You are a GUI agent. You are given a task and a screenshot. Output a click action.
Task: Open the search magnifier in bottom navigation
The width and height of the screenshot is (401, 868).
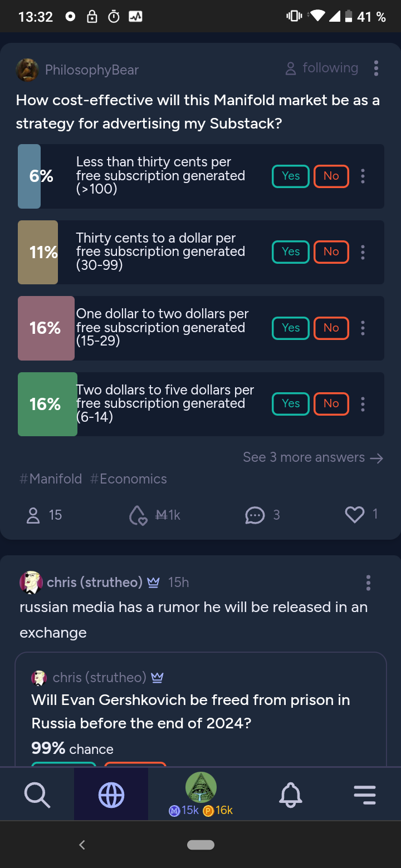tap(37, 795)
